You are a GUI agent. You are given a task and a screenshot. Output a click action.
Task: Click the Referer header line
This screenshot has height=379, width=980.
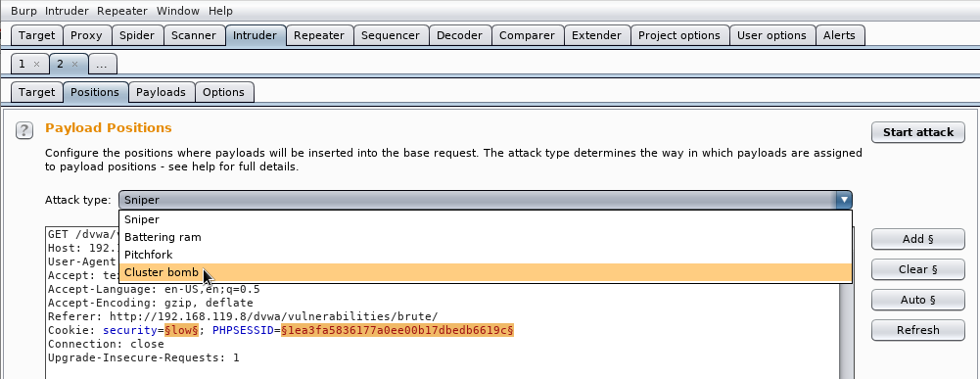point(243,316)
